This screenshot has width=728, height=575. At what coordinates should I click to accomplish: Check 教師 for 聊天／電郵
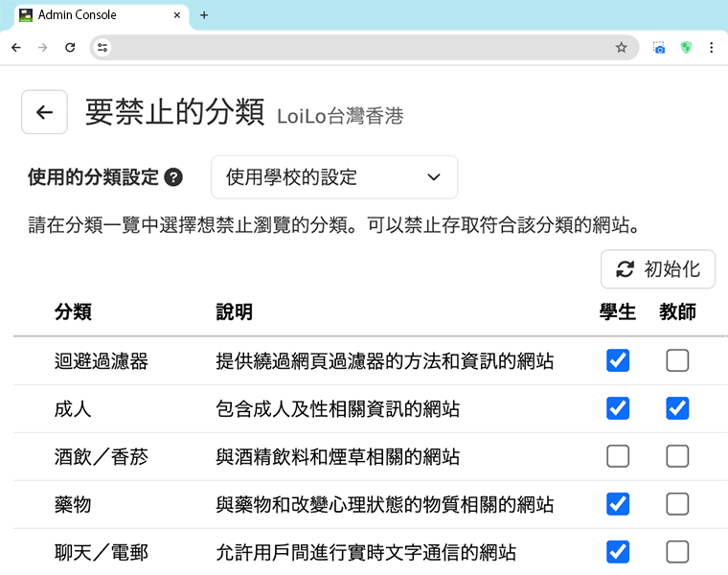click(x=677, y=552)
